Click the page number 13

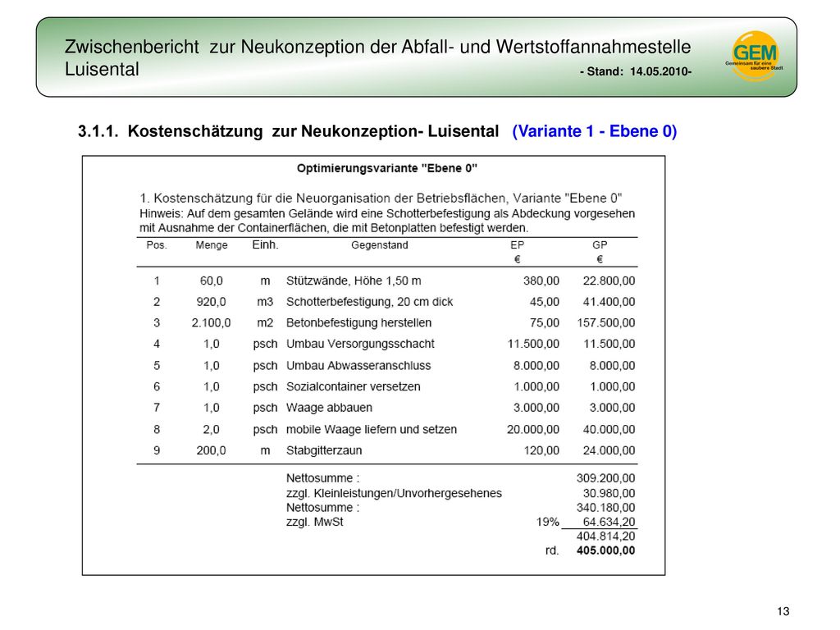point(783,611)
